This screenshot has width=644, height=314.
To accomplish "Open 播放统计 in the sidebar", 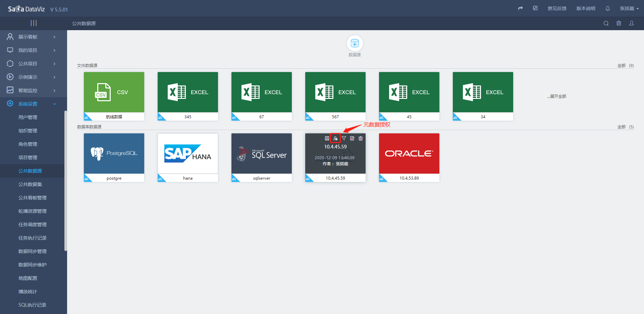I will point(28,292).
